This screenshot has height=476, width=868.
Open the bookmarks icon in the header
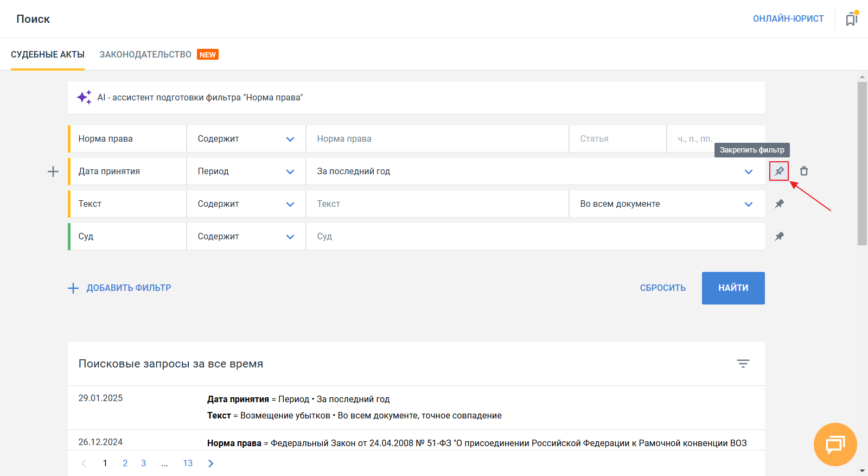(x=851, y=19)
